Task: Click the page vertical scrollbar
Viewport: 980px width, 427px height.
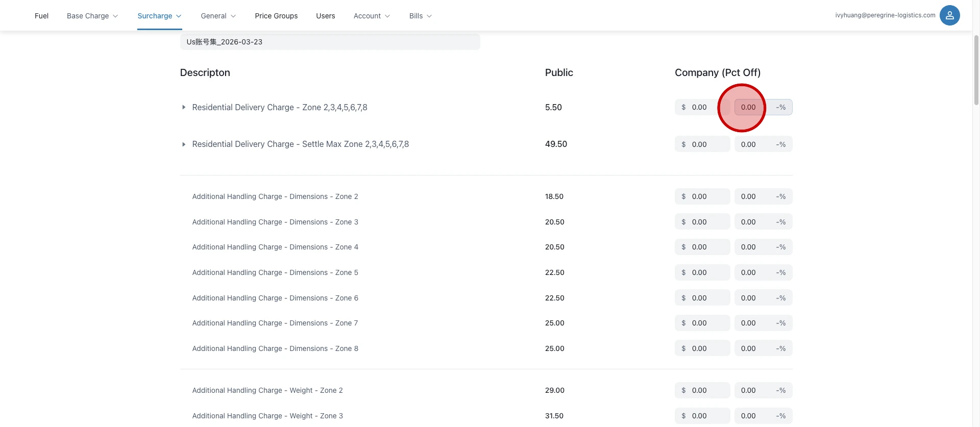Action: pos(976,71)
